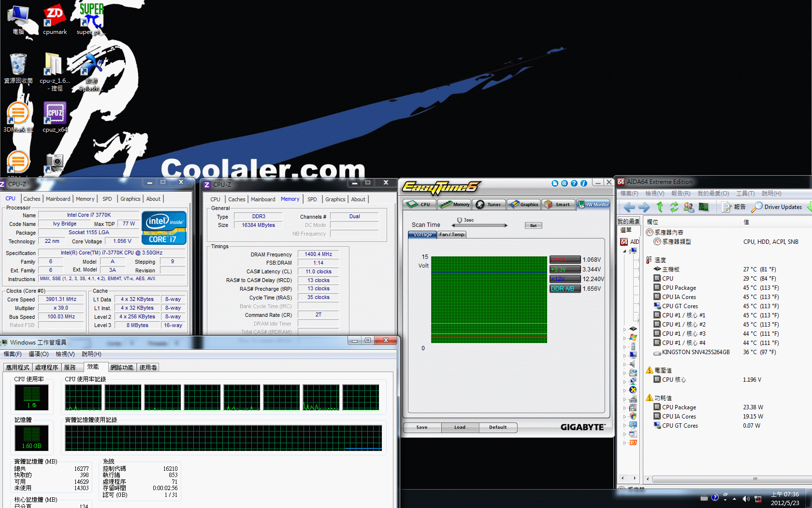Screen dimensions: 812x508
Task: Click EasyTune6 Load button
Action: [x=460, y=427]
